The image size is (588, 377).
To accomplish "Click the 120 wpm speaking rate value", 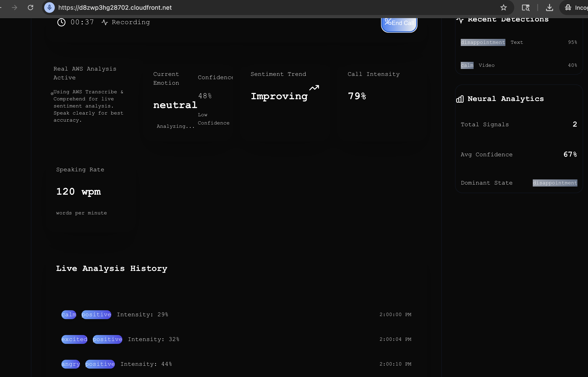I will pos(78,192).
